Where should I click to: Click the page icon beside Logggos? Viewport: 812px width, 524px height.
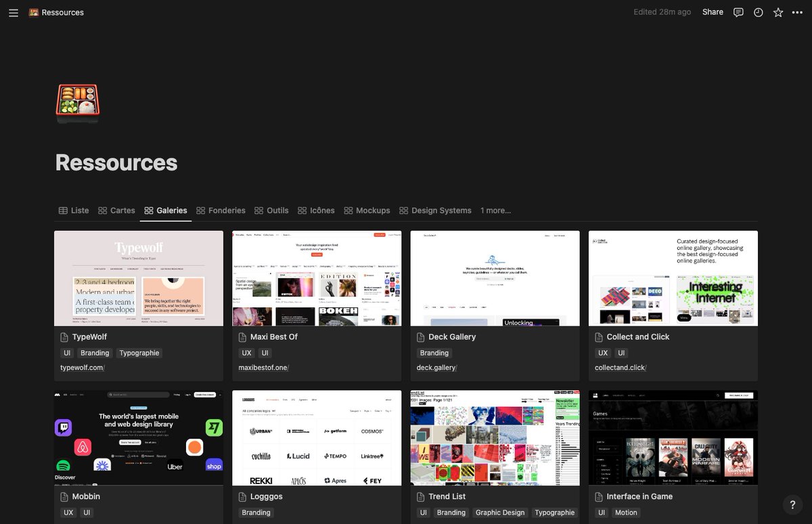[242, 496]
